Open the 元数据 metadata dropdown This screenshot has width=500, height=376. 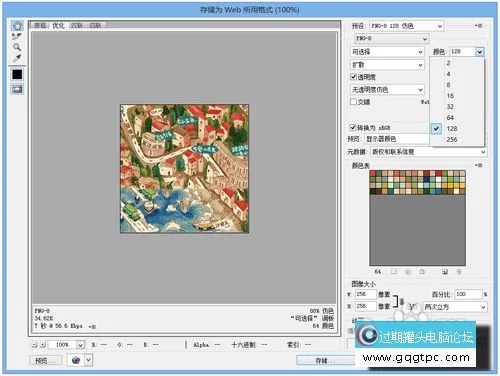[429, 152]
